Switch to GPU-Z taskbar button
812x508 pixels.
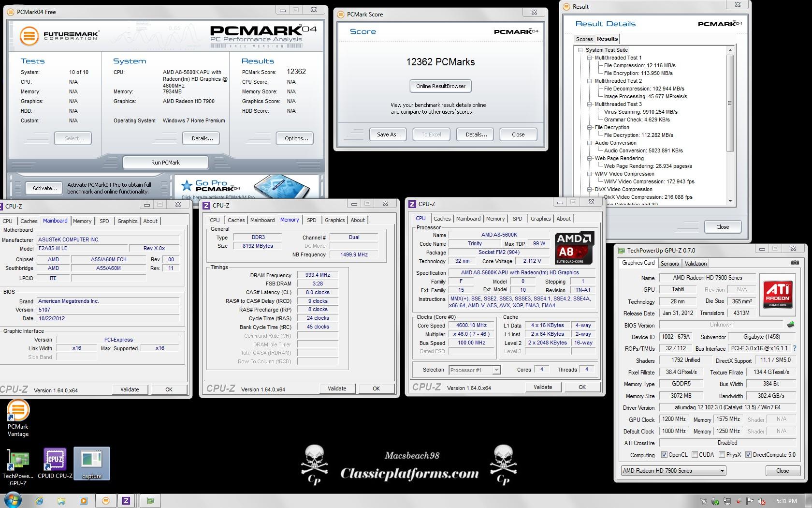pyautogui.click(x=150, y=501)
